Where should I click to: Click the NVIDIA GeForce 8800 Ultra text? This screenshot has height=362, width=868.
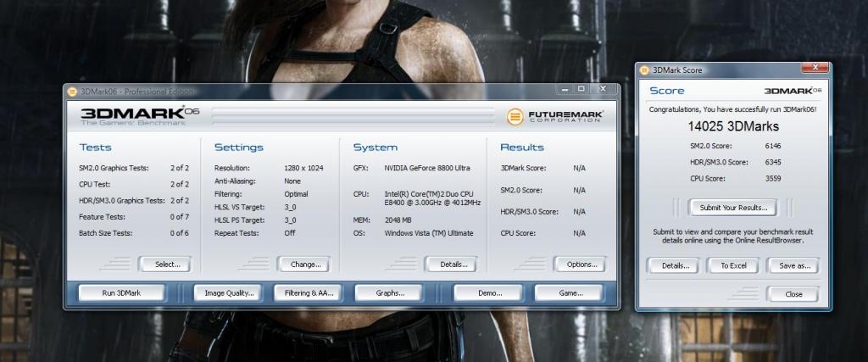tap(427, 168)
